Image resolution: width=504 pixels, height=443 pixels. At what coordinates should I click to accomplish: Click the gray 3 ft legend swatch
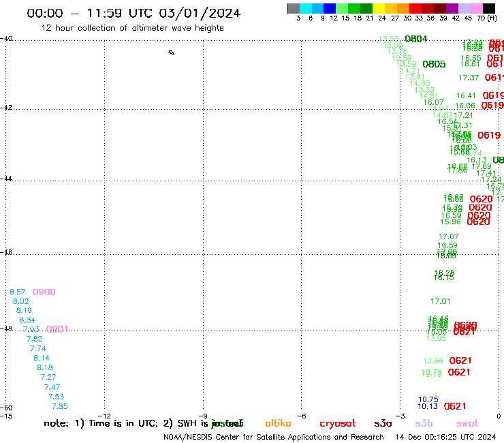[x=294, y=8]
